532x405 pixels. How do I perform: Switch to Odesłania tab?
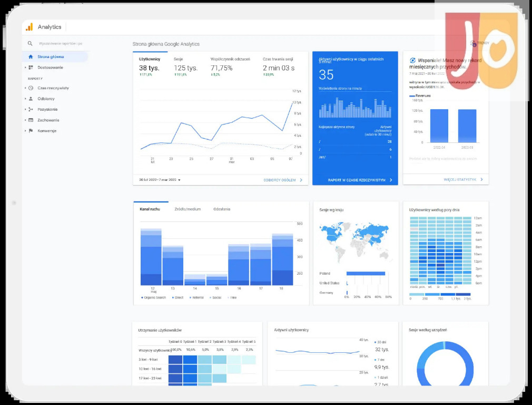222,209
